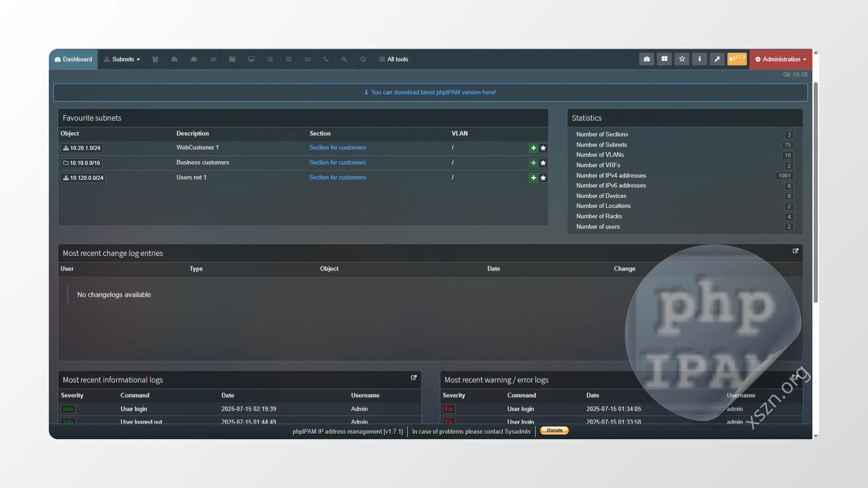Click the green plus for subnet 10.10.0.0/16

tap(533, 163)
